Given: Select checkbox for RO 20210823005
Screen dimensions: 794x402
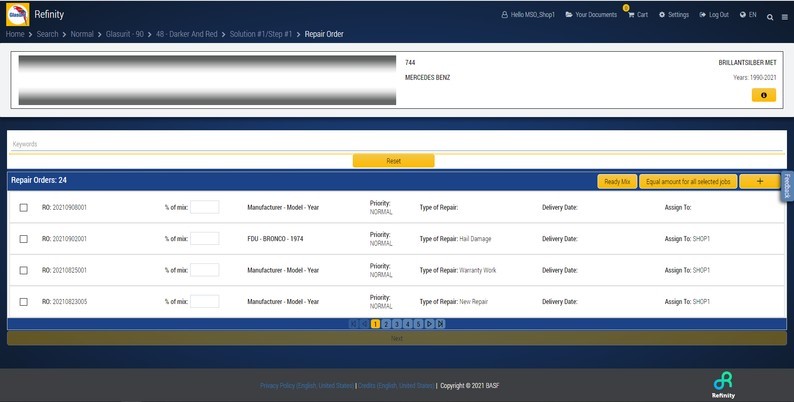Looking at the screenshot, I should click(x=24, y=302).
